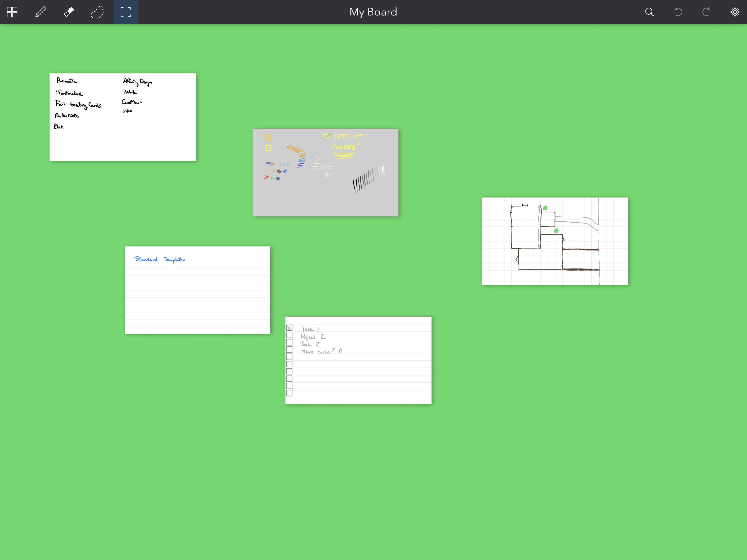Open the grid floor plan card
This screenshot has height=560, width=747.
[555, 241]
